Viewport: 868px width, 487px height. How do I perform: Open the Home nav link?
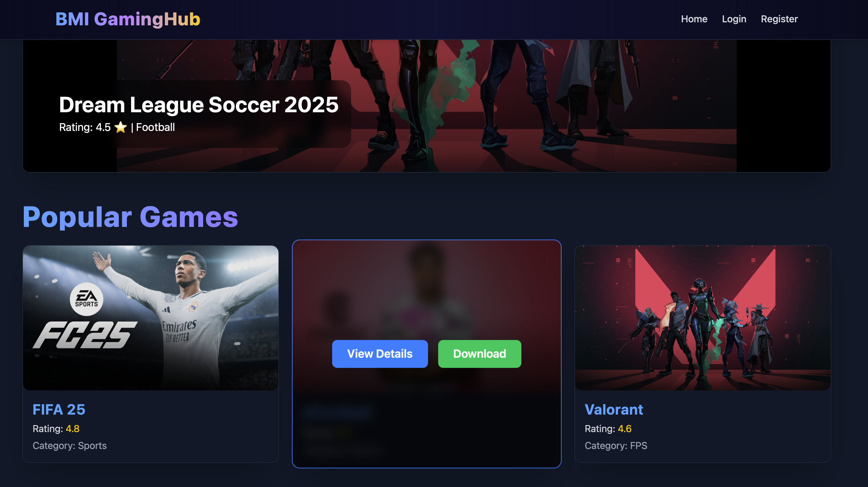click(x=694, y=19)
